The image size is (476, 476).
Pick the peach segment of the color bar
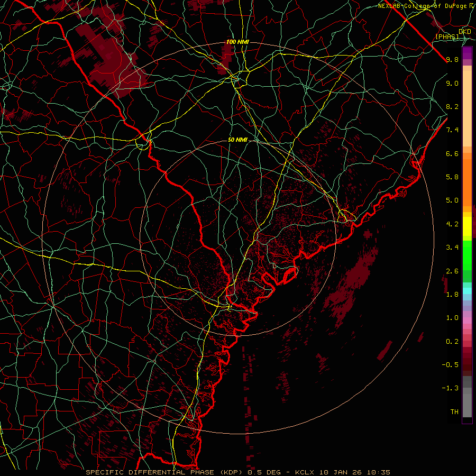click(467, 108)
